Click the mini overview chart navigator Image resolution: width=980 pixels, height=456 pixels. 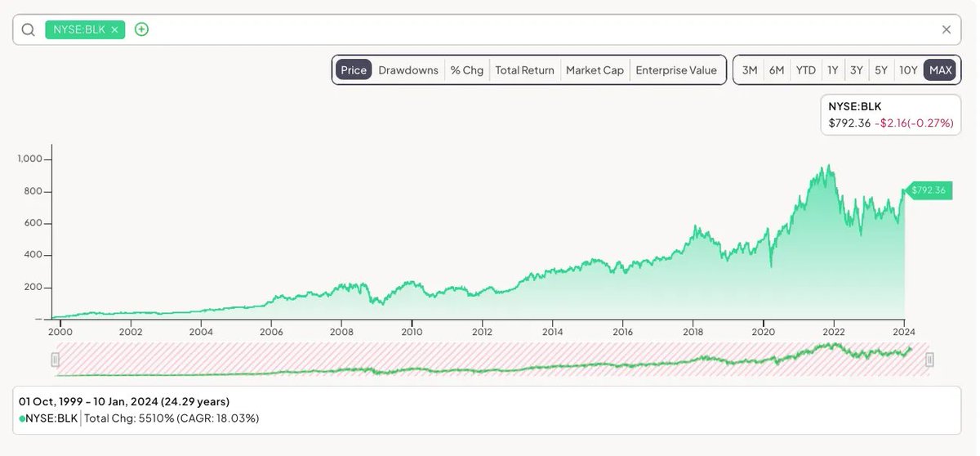[x=492, y=360]
